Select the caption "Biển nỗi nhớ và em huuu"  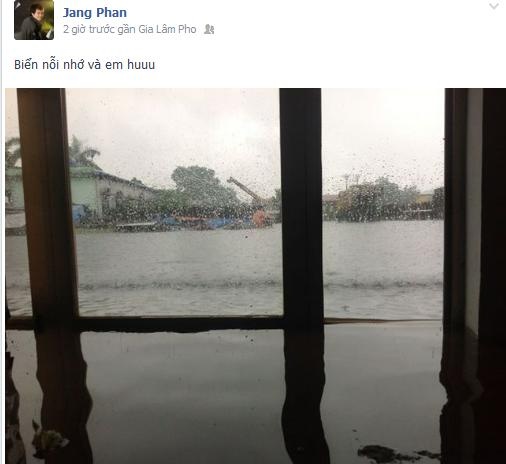point(85,64)
